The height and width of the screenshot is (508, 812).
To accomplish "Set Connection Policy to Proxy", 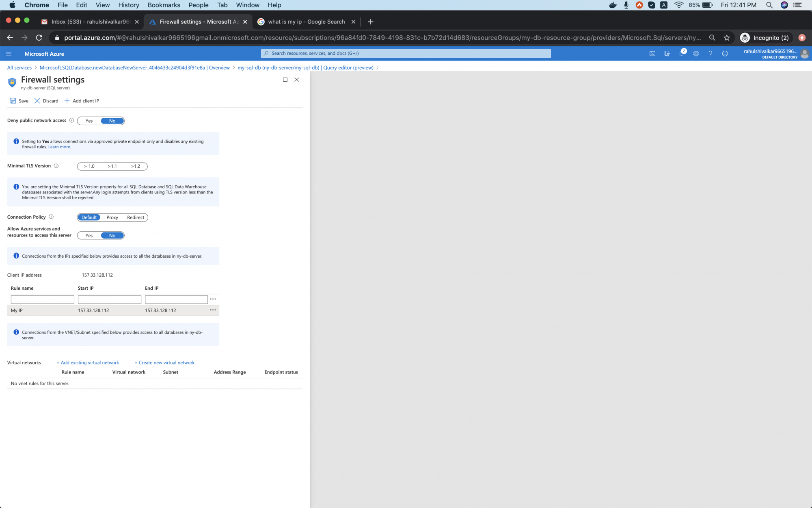I will 112,217.
